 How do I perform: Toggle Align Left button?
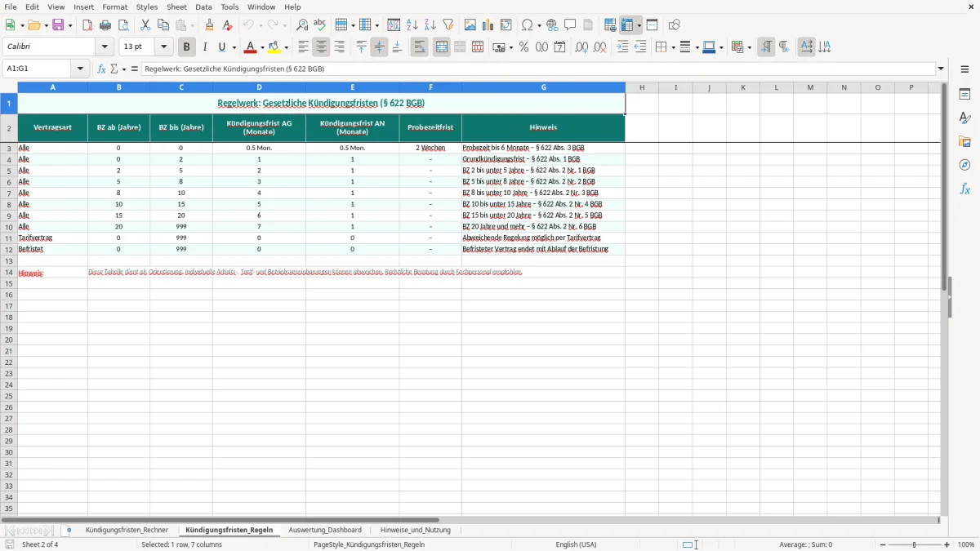point(303,47)
